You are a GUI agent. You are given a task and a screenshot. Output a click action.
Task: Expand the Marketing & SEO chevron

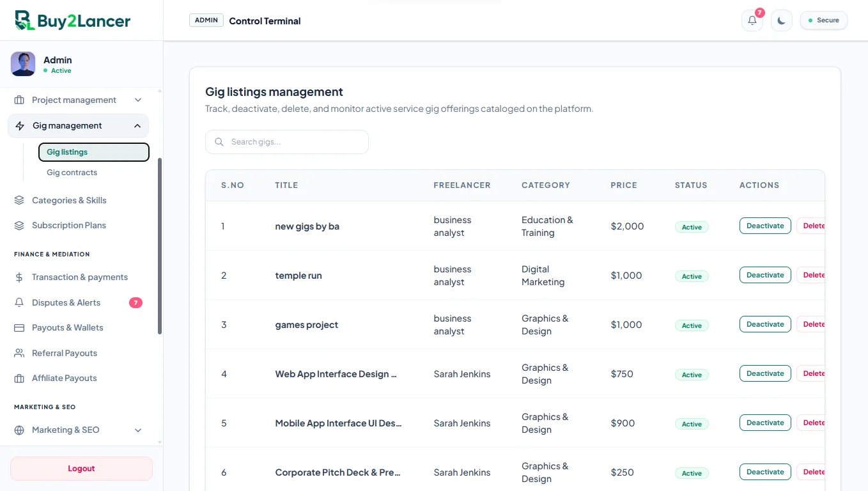coord(138,430)
